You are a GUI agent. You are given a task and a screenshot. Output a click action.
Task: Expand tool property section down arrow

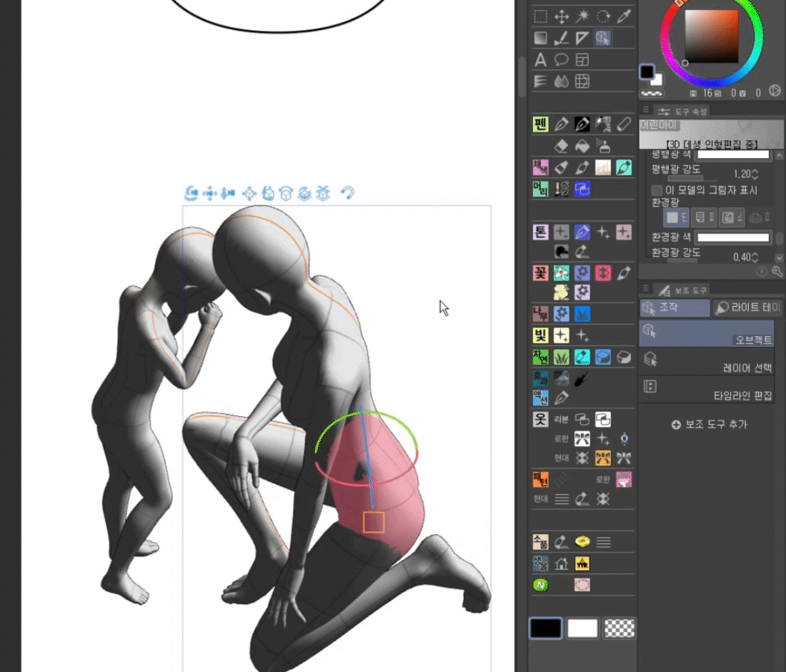779,258
